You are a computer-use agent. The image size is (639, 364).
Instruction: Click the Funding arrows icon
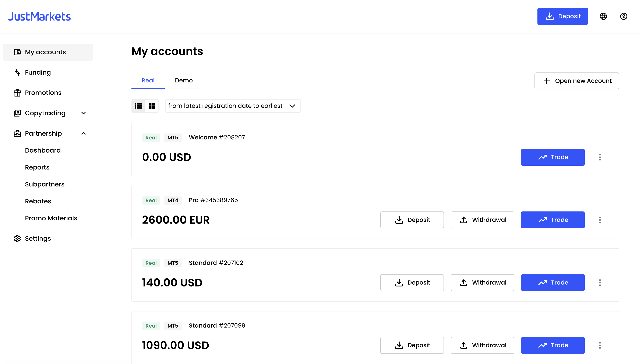(x=17, y=72)
